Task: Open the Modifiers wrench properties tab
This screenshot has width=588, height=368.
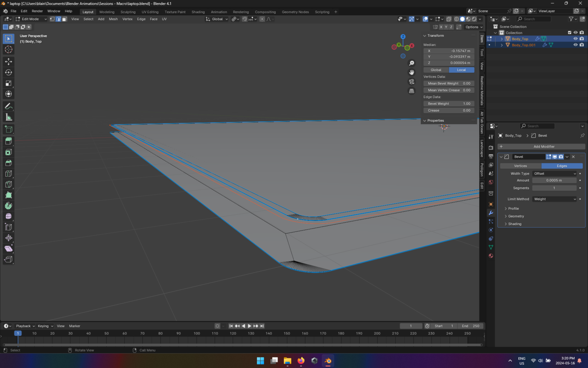Action: coord(491,213)
